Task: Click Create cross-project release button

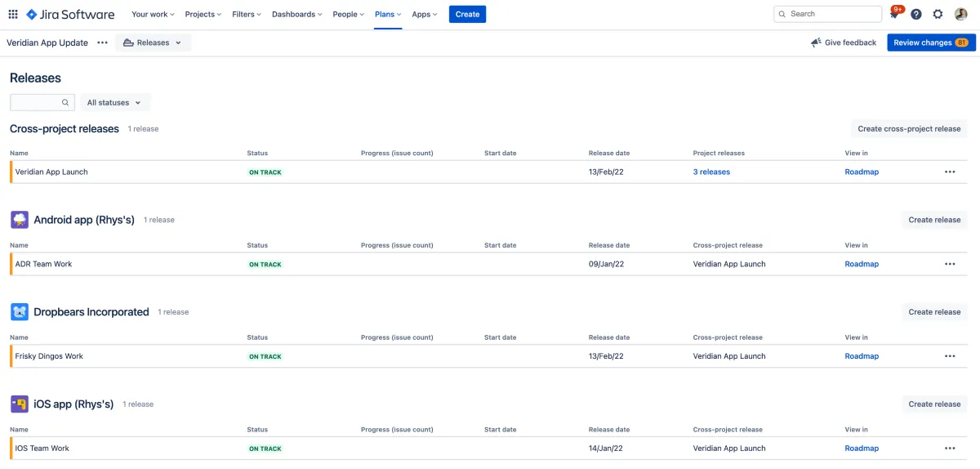Action: point(909,129)
